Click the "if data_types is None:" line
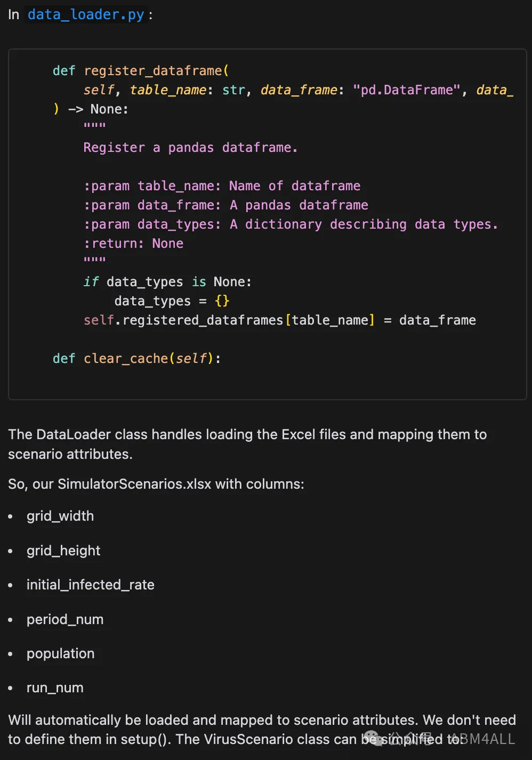Viewport: 532px width, 760px height. click(167, 281)
